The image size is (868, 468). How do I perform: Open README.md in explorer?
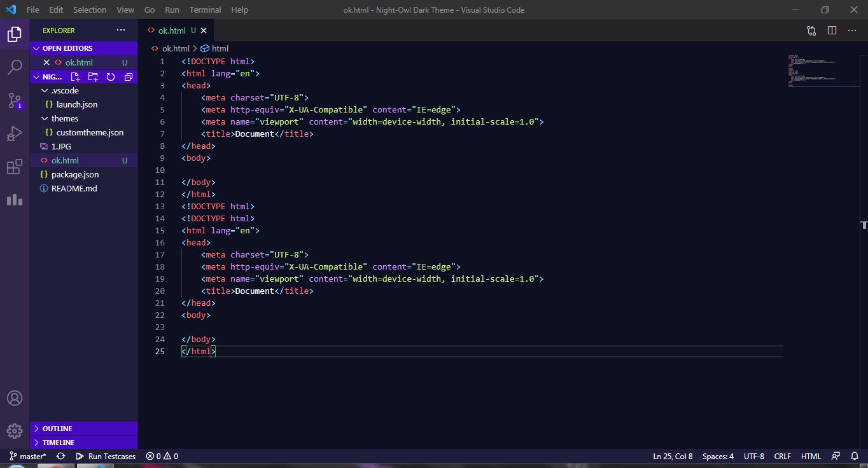[83, 188]
